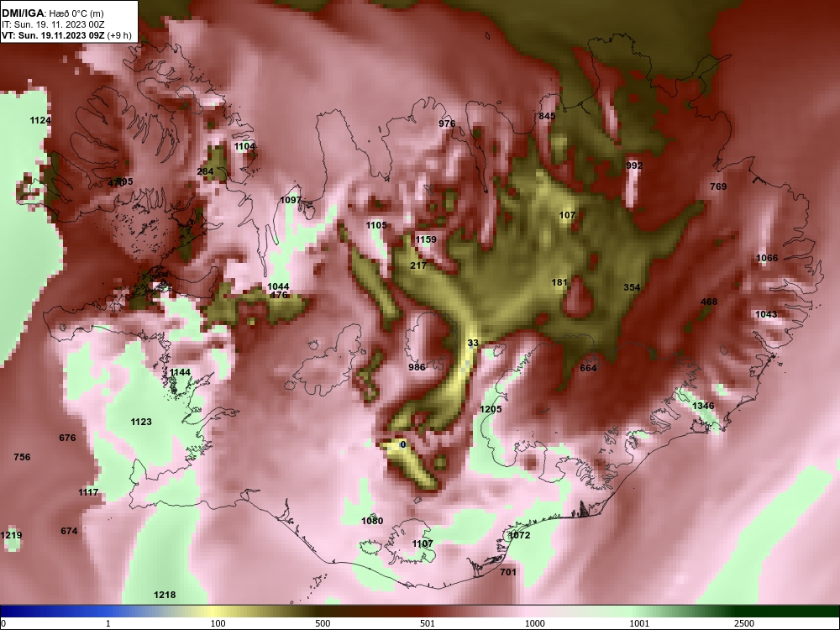Image resolution: width=840 pixels, height=630 pixels.
Task: Select the map value 1218
Action: 165,595
